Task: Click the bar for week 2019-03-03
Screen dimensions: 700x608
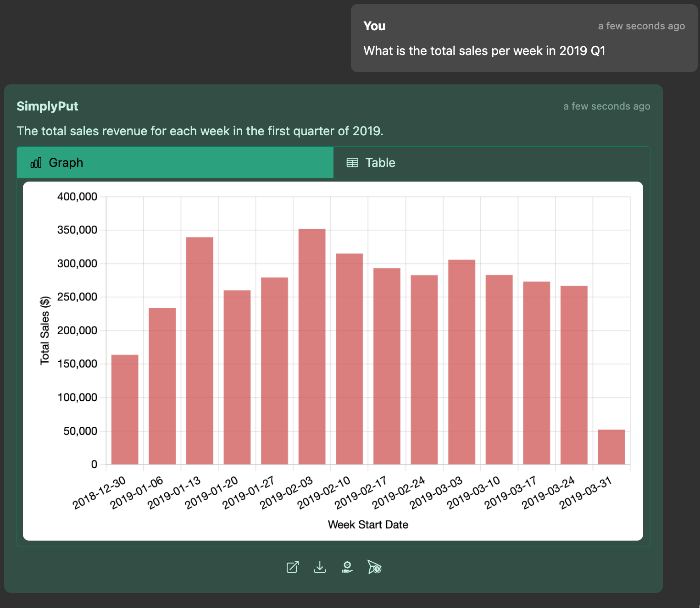Action: point(462,362)
